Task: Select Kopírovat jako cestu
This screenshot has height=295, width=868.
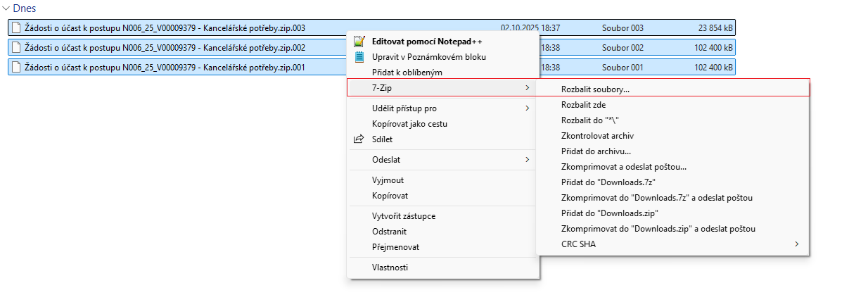Action: coord(409,124)
